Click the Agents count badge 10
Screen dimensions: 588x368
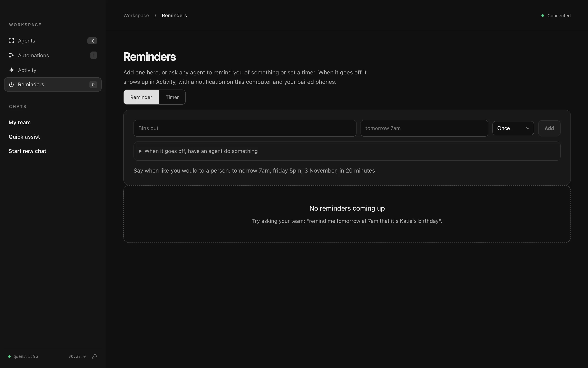(x=92, y=41)
